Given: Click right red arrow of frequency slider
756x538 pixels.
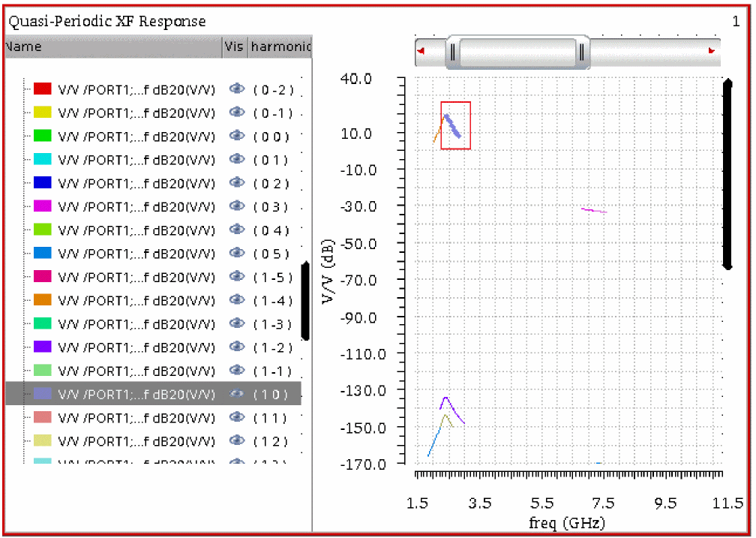Looking at the screenshot, I should pyautogui.click(x=712, y=51).
